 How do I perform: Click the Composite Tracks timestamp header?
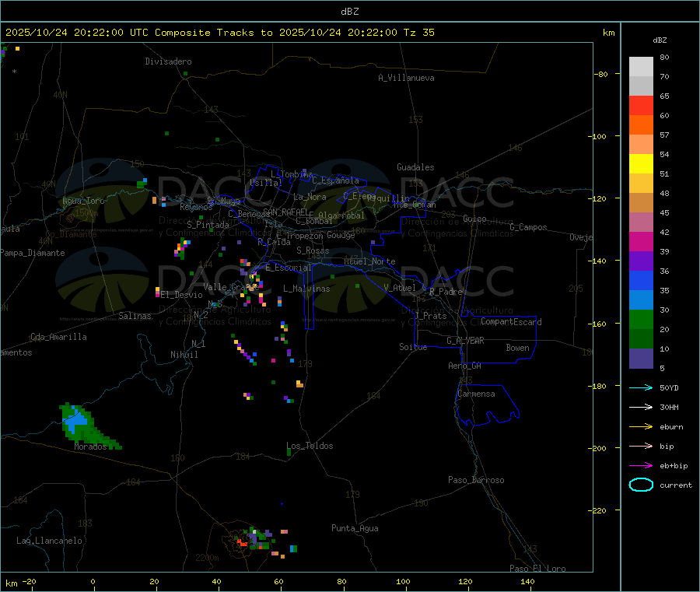coord(219,33)
